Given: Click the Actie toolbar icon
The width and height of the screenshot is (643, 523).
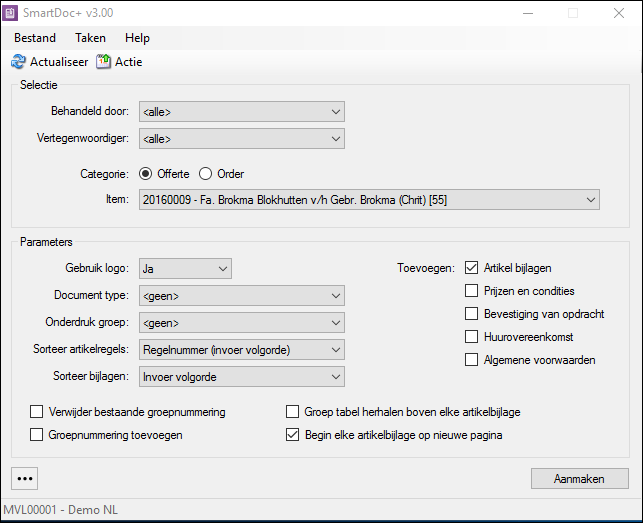Looking at the screenshot, I should pyautogui.click(x=103, y=62).
